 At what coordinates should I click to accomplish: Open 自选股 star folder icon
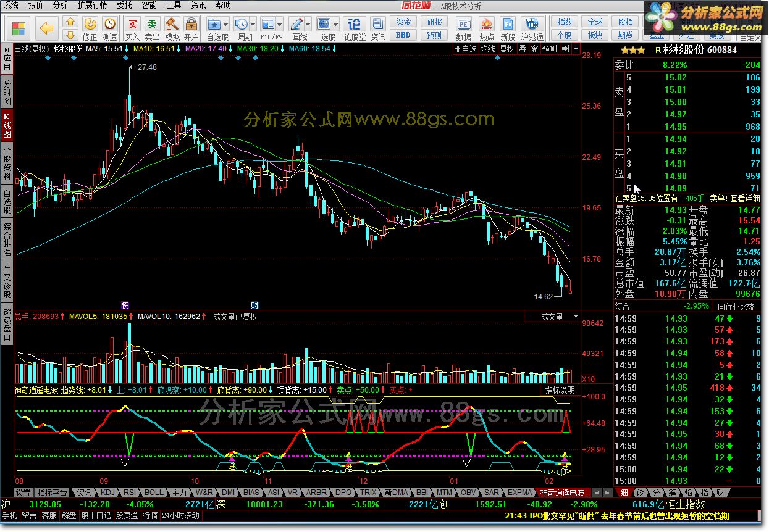tap(214, 24)
